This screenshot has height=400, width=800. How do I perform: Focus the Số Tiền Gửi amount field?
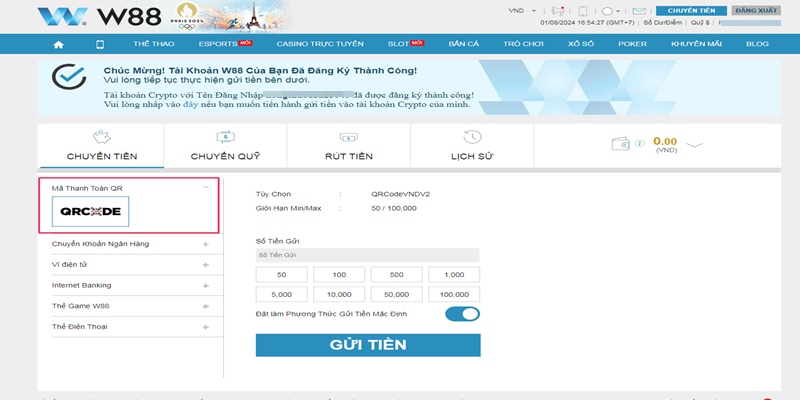tap(367, 255)
